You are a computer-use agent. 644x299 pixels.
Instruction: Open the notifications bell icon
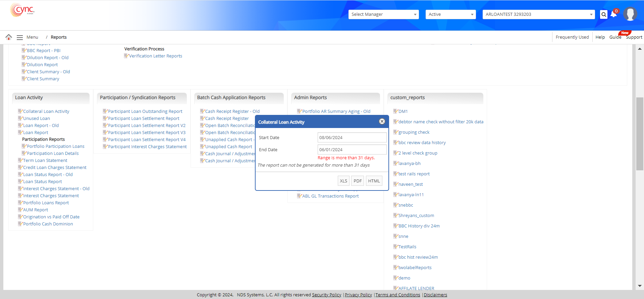click(614, 14)
